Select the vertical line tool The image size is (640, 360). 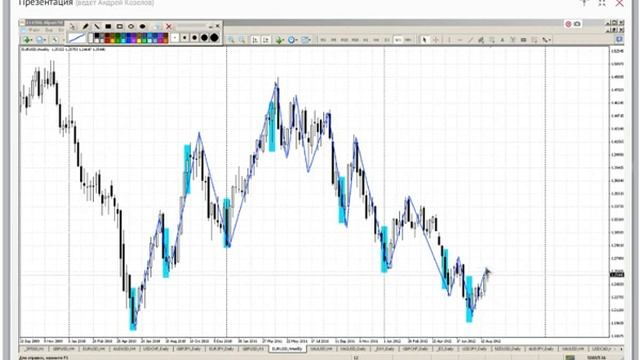pyautogui.click(x=449, y=40)
